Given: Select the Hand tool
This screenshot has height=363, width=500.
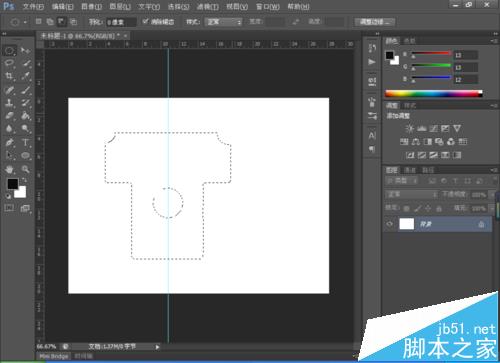Looking at the screenshot, I should point(9,169).
